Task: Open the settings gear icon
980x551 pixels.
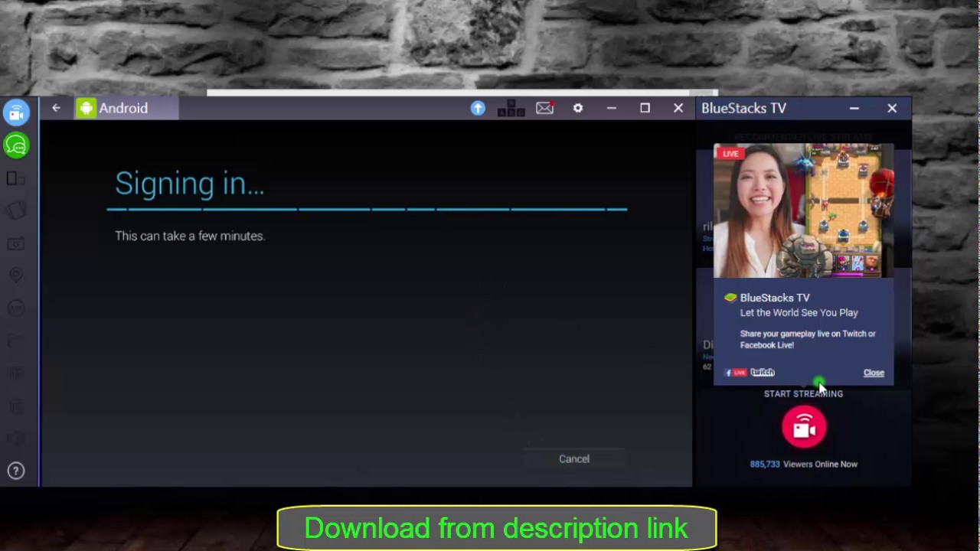Action: click(x=578, y=108)
